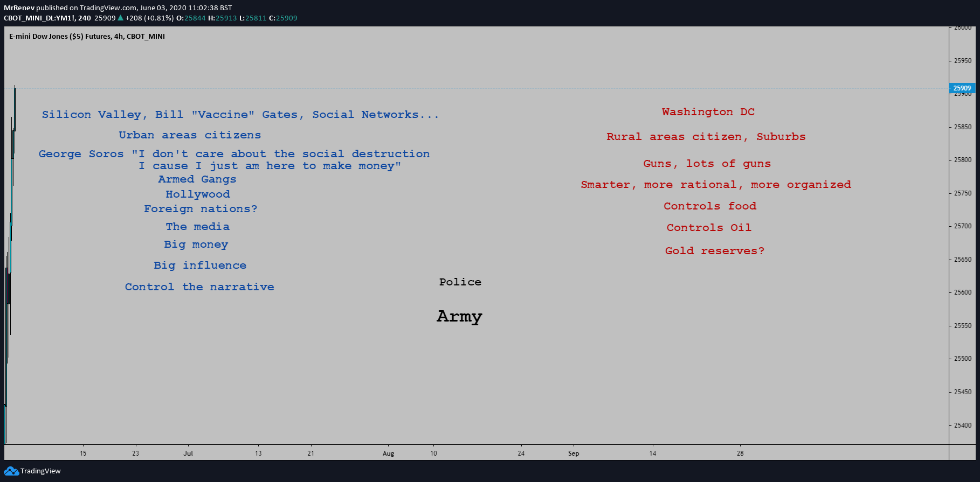
Task: Select the Silicon Valley, Bill Gates text annotation
Action: tap(240, 115)
